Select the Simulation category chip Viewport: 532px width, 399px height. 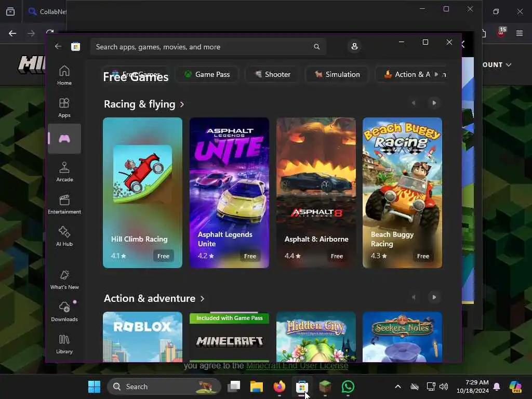[x=337, y=74]
